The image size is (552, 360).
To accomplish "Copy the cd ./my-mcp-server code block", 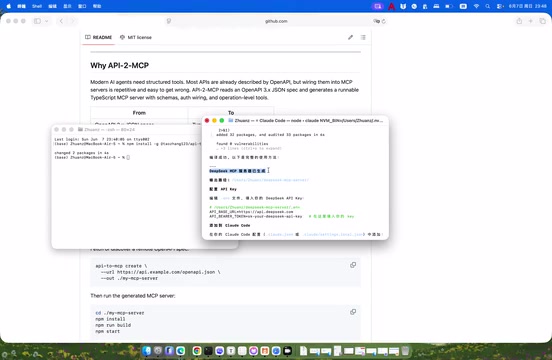I will pyautogui.click(x=353, y=312).
